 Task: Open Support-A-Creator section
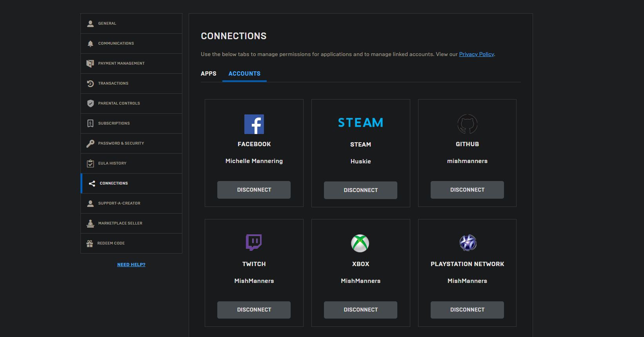(131, 203)
